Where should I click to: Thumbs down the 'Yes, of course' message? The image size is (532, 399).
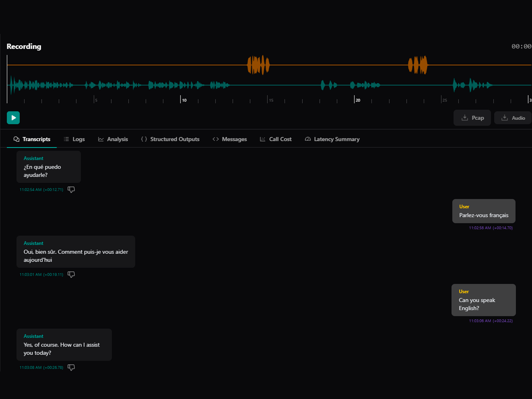pyautogui.click(x=71, y=368)
